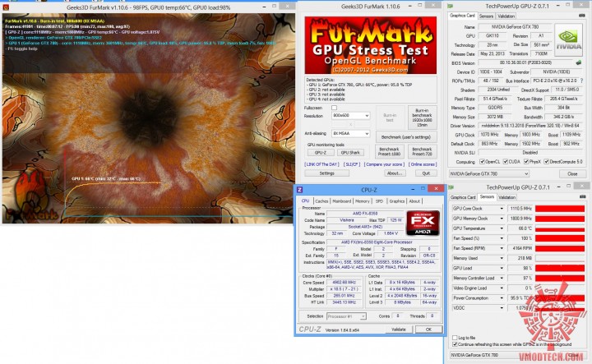Toggle the Fullscreen checkbox in FurMark
This screenshot has height=364, width=592.
(334, 108)
